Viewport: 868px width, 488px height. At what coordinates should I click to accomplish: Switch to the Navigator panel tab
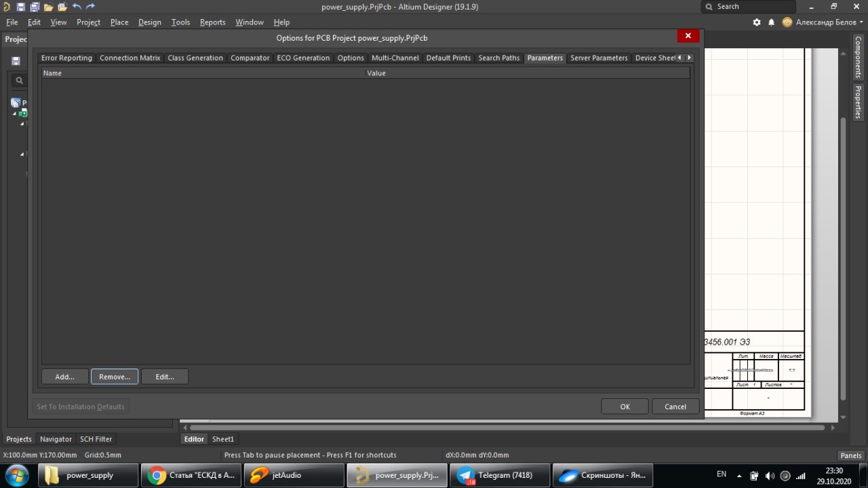tap(56, 439)
